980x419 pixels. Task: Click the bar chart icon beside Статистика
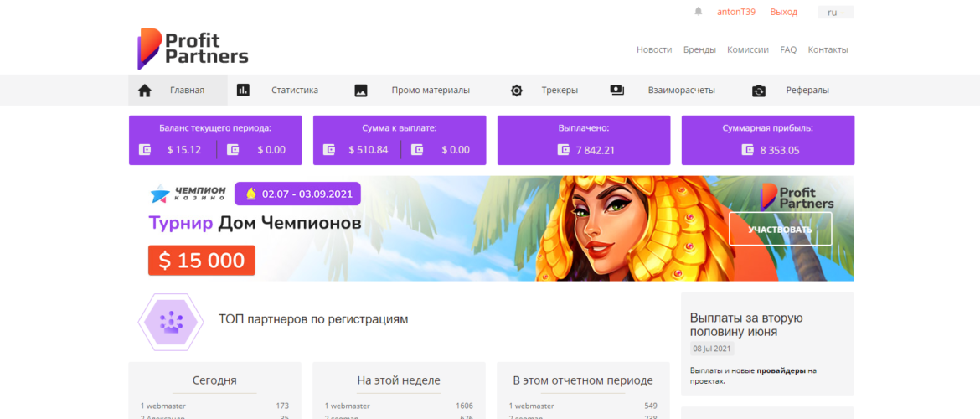click(243, 90)
